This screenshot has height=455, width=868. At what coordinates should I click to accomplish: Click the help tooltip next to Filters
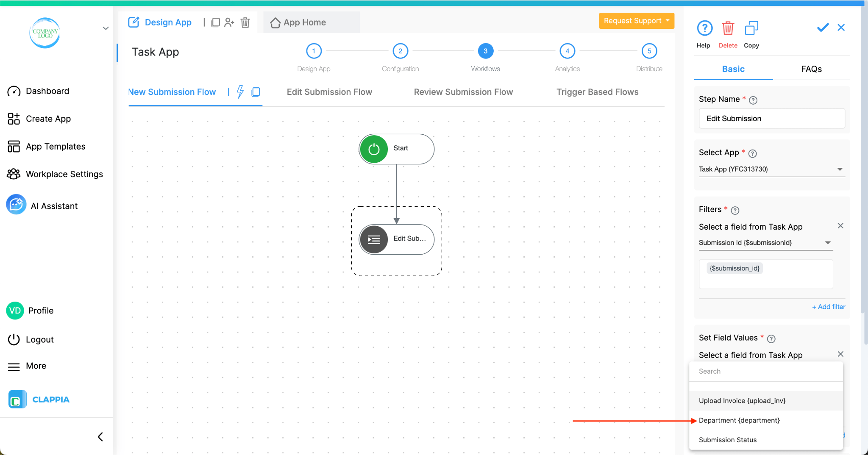[x=735, y=210]
